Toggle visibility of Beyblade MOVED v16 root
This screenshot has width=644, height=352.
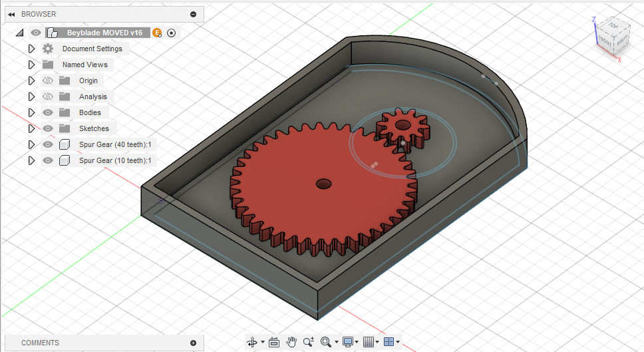click(36, 33)
